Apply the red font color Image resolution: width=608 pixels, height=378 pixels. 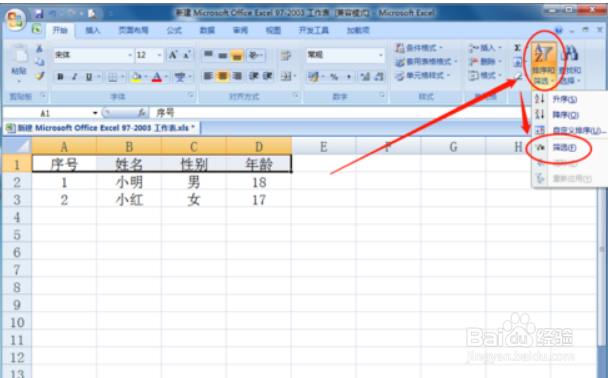157,77
